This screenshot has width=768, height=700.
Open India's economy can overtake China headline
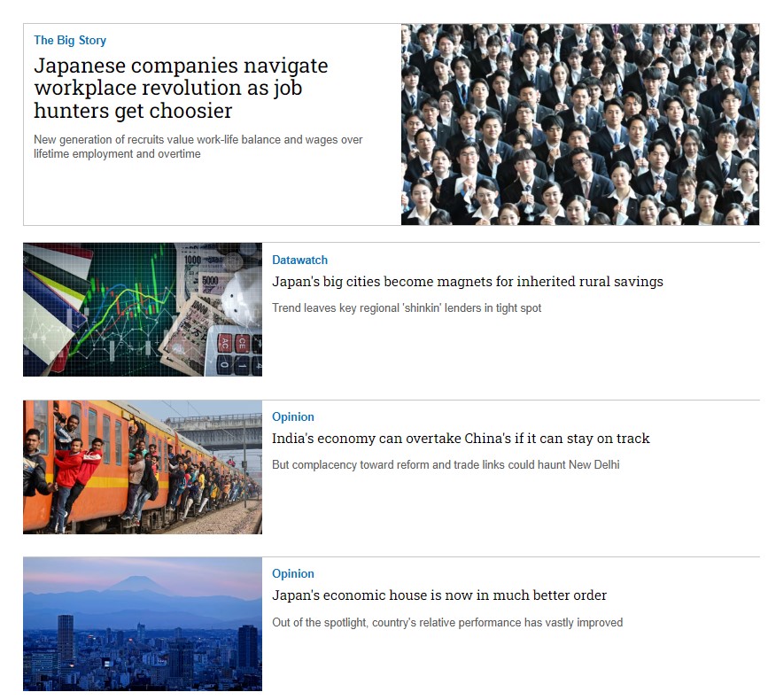[461, 439]
